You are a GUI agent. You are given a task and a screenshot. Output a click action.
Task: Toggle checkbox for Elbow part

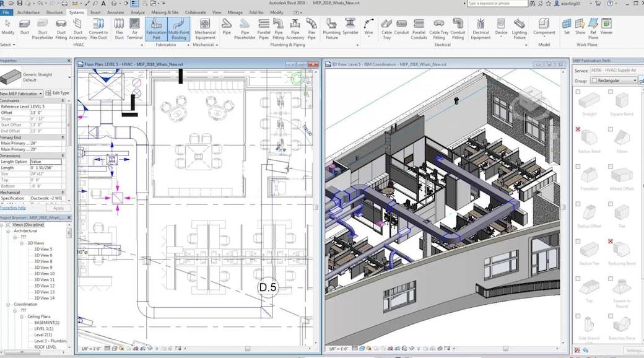tap(611, 129)
